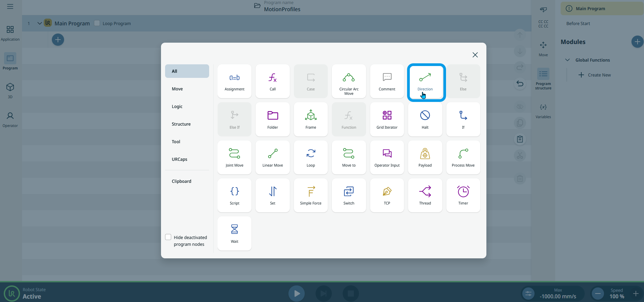Image resolution: width=644 pixels, height=302 pixels.
Task: Collapse the Main Program tree chevron
Action: tap(39, 23)
